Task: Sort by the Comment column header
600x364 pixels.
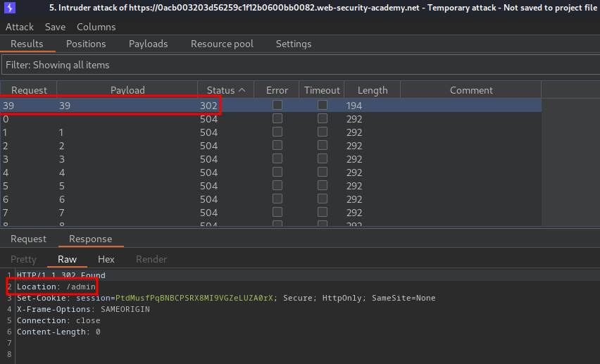Action: point(471,90)
